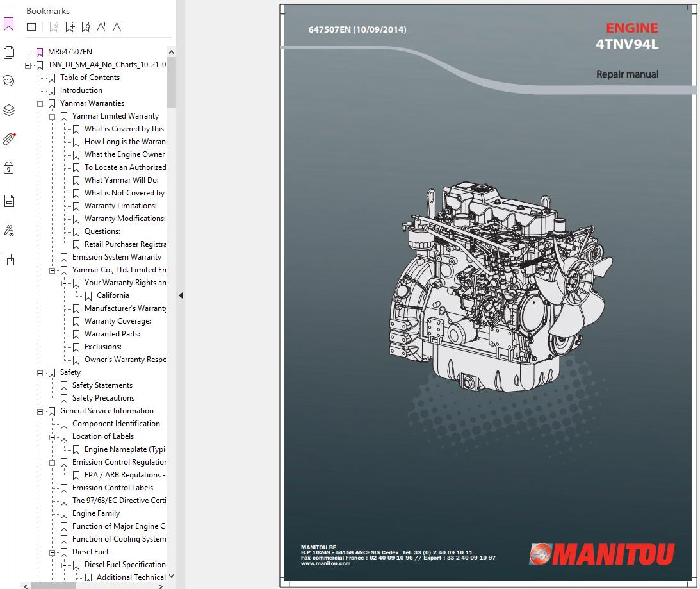Open the bookmarks Options menu
The height and width of the screenshot is (589, 700).
click(x=31, y=28)
